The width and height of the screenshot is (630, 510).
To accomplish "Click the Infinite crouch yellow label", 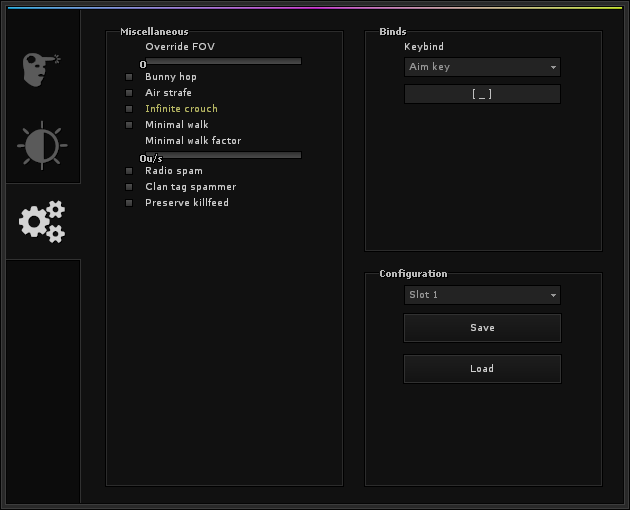I will coord(181,109).
